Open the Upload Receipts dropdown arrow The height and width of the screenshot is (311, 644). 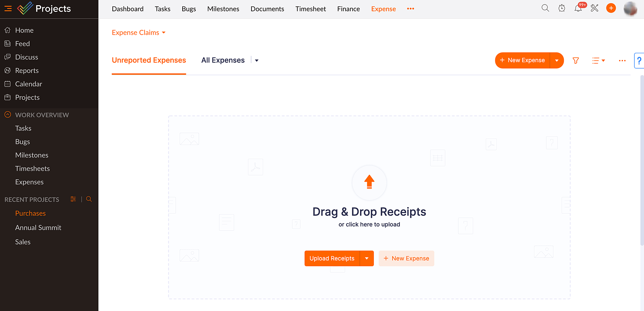click(x=367, y=258)
